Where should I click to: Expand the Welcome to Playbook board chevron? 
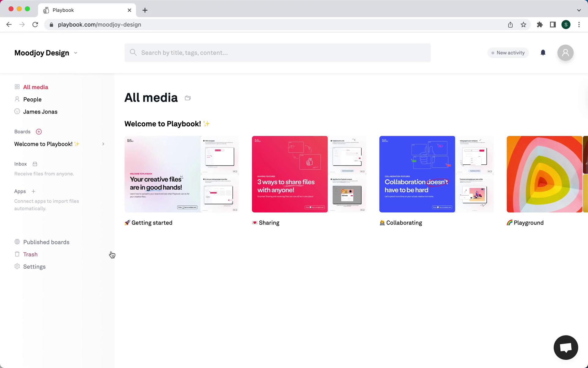pos(103,144)
